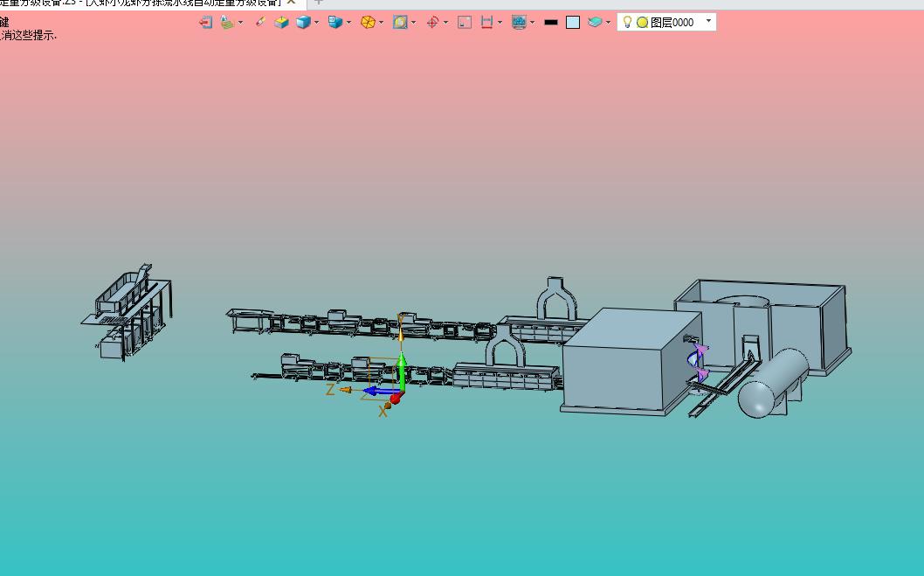924x576 pixels.
Task: Click the blue shaded cube display icon
Action: [303, 23]
